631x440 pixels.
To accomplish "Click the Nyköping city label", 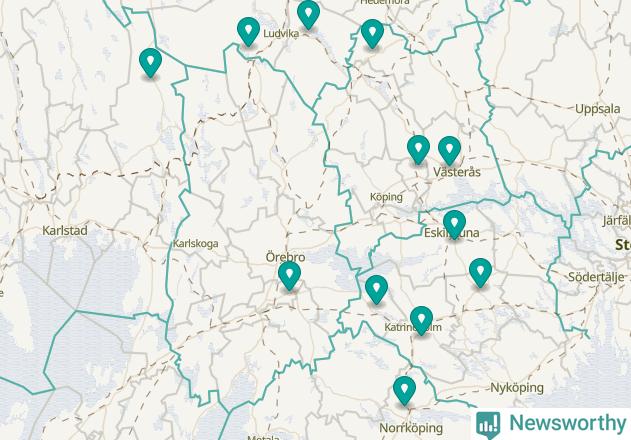I will click(517, 388).
